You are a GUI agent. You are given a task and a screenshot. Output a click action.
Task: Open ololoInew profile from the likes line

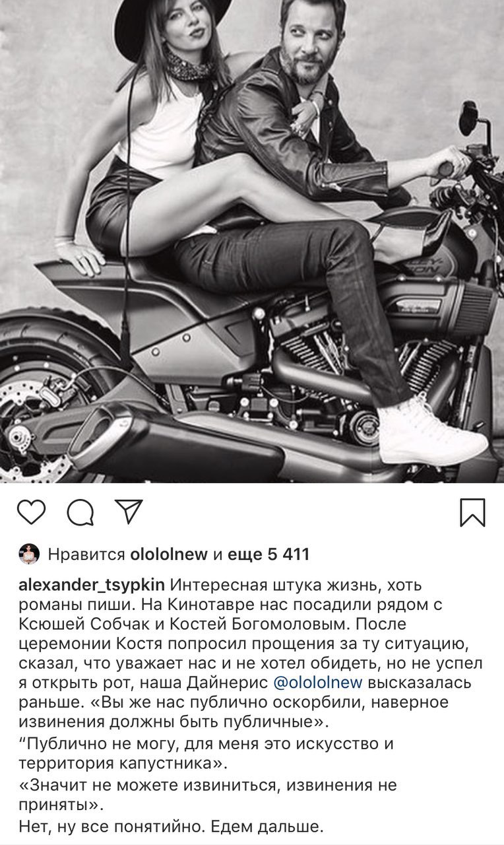pos(169,555)
